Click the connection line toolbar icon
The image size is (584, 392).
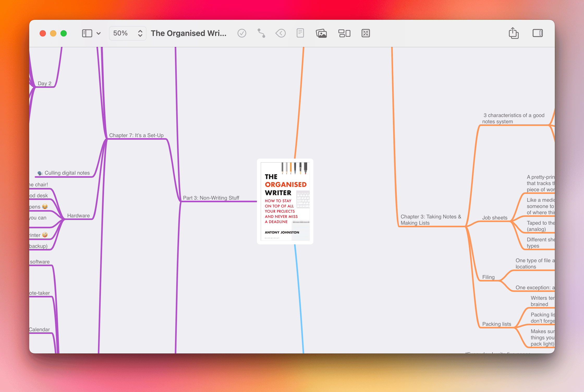(261, 33)
